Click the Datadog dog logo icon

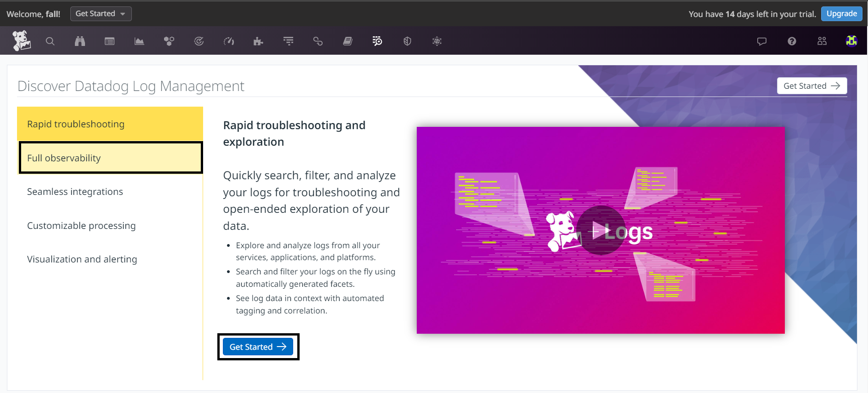(x=21, y=41)
